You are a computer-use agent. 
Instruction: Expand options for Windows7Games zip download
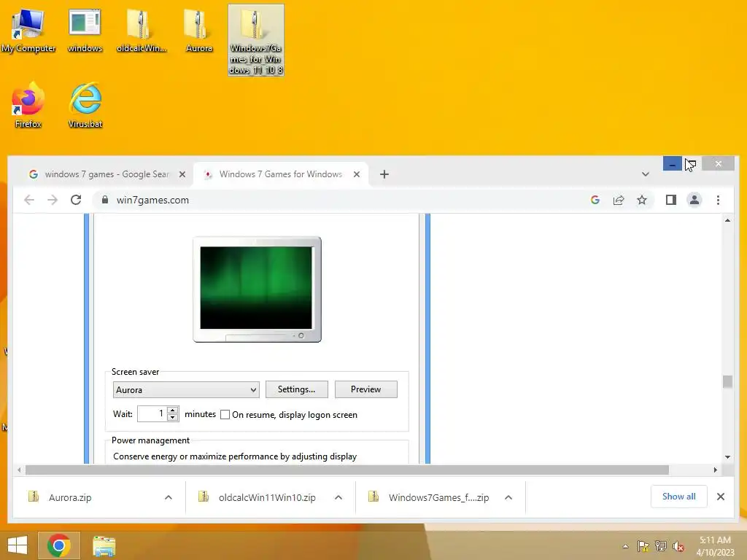click(508, 497)
